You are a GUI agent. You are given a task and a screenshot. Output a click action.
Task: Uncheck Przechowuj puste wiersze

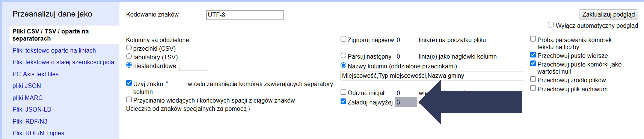(x=533, y=55)
